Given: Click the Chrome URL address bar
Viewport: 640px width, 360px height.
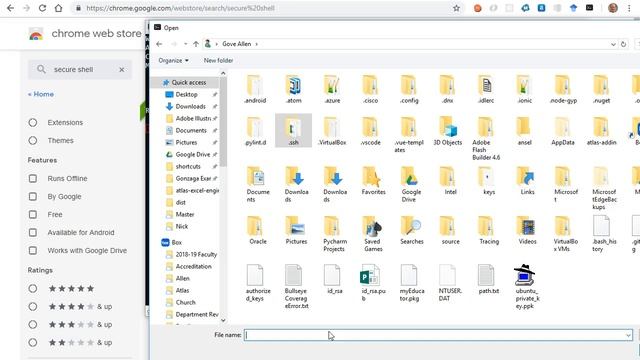Looking at the screenshot, I should click(x=261, y=8).
